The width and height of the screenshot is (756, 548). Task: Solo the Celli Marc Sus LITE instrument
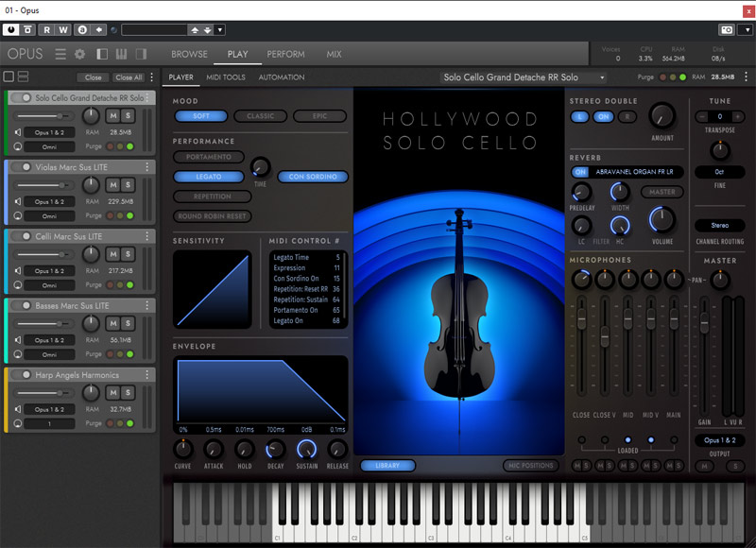pyautogui.click(x=127, y=256)
